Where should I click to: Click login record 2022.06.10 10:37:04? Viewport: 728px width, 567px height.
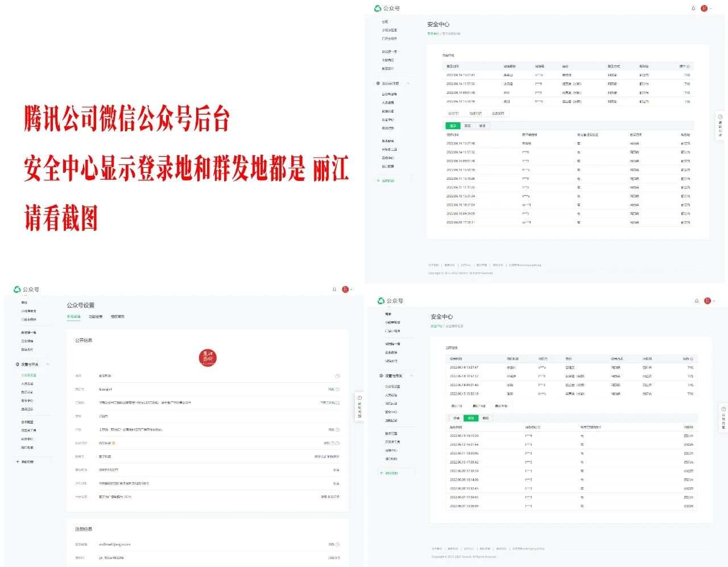tap(569, 205)
